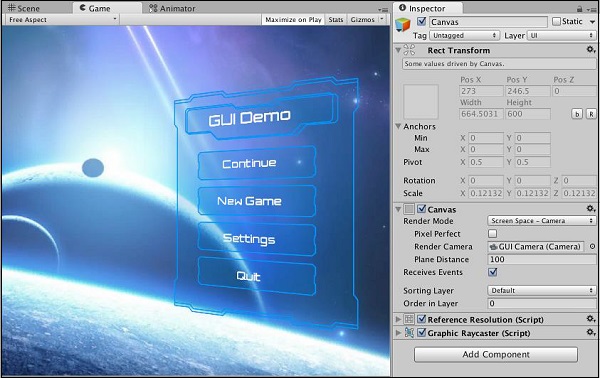Expand the Reference Resolution script component
The height and width of the screenshot is (378, 600).
coord(398,319)
